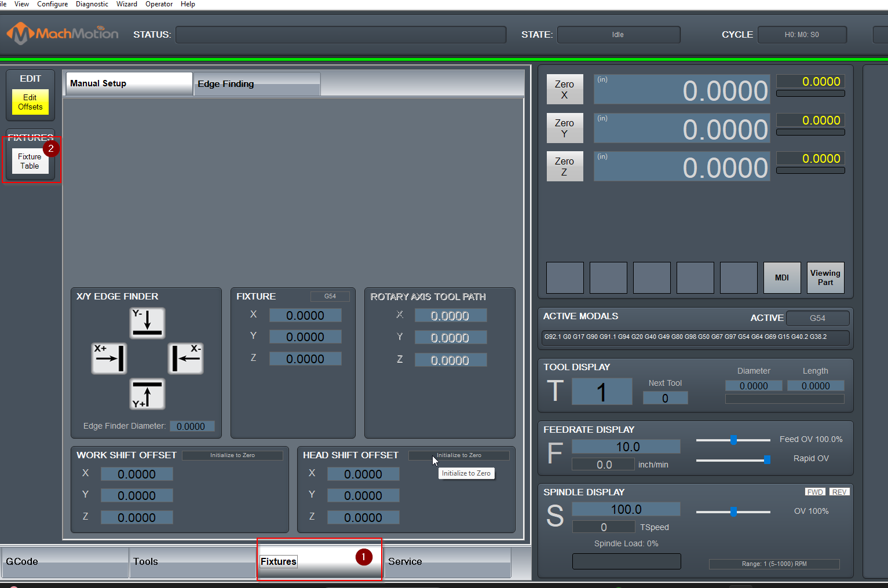Click the yellow Edit Offsets button
Viewport: 888px width, 588px height.
tap(30, 102)
